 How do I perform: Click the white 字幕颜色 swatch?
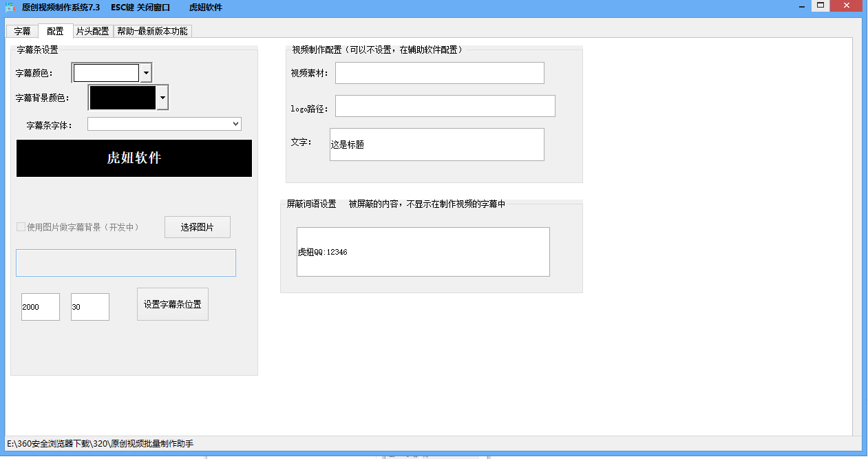[x=106, y=72]
